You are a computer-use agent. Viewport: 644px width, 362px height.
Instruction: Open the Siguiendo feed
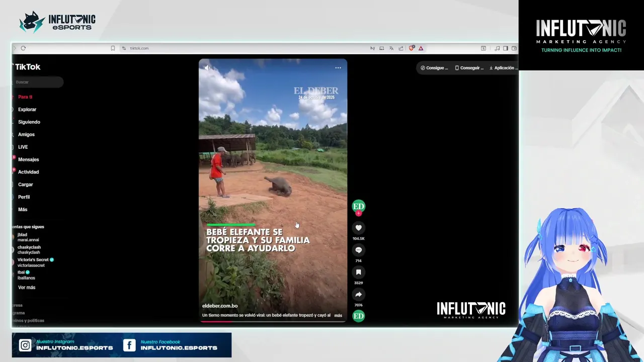click(x=29, y=122)
